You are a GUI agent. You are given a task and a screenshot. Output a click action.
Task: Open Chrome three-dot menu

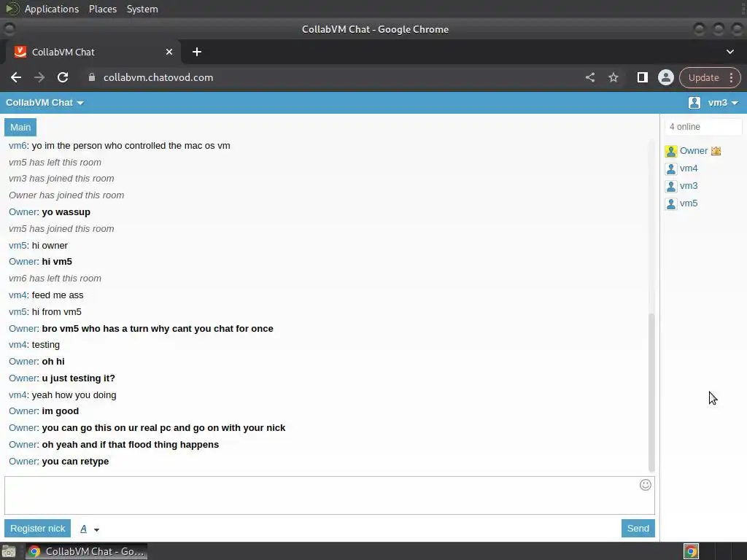pos(731,77)
